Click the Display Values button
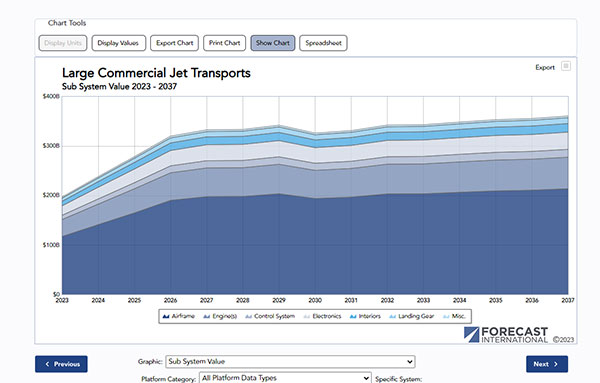Viewport: 600px width, 383px height. point(119,43)
